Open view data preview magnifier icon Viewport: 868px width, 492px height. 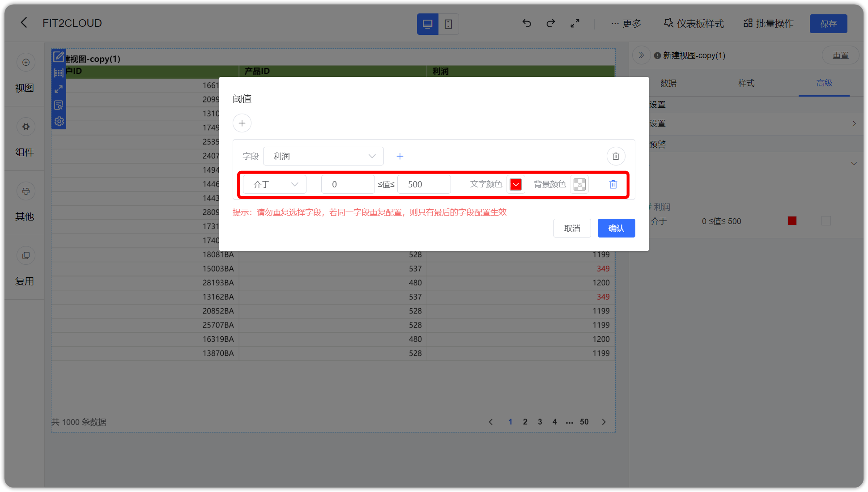59,105
